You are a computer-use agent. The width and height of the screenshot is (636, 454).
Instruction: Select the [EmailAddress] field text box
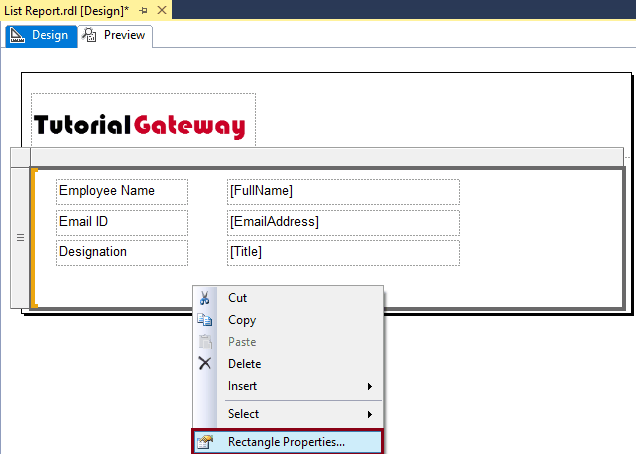point(343,222)
